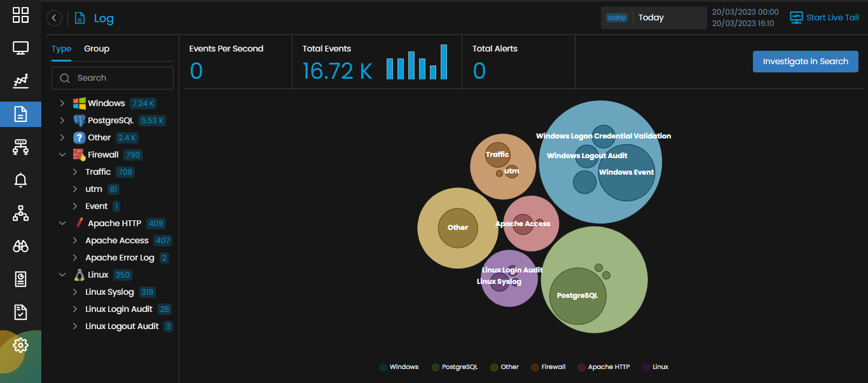
Task: Open the alerts bell icon in sidebar
Action: (x=20, y=180)
